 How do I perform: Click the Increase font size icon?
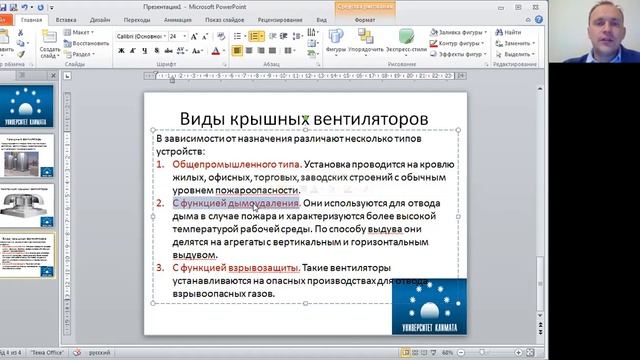coord(194,36)
